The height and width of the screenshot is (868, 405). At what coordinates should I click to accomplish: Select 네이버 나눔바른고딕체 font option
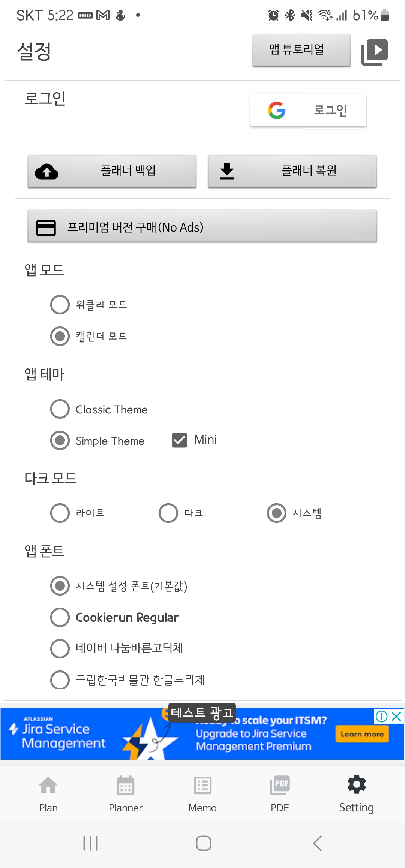coord(60,648)
